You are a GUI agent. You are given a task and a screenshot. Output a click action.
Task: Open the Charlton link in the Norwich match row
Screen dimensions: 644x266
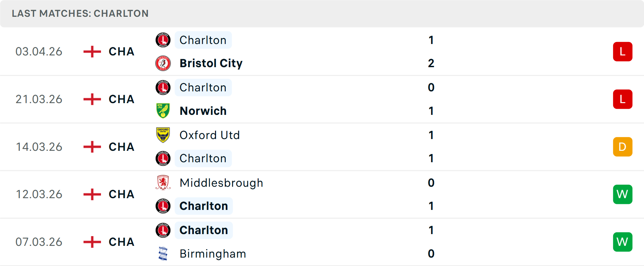click(203, 87)
